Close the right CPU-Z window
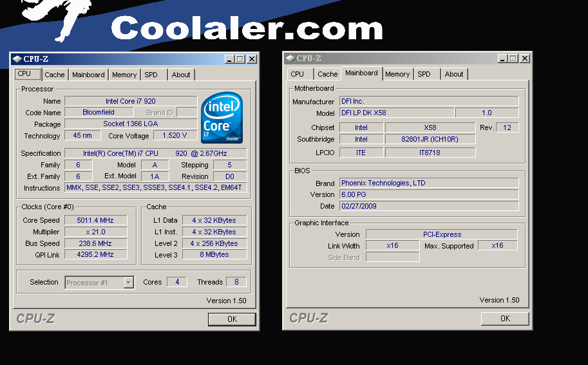The image size is (588, 365). tap(525, 58)
